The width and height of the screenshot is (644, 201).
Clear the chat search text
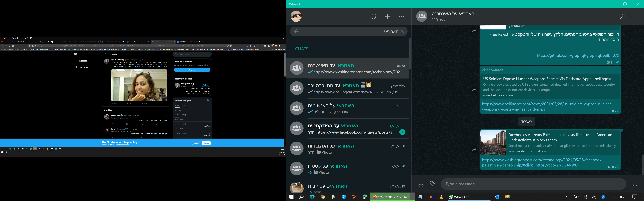pyautogui.click(x=402, y=31)
